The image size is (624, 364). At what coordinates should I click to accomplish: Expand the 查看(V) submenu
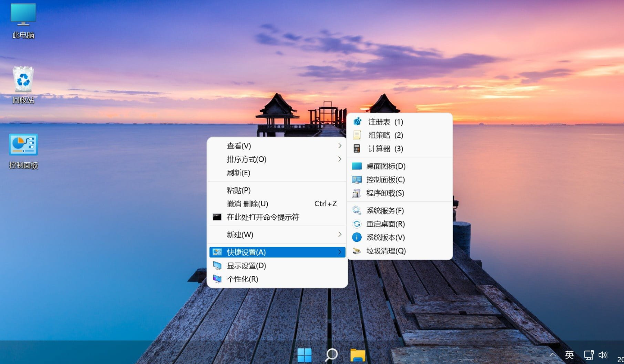tap(277, 146)
